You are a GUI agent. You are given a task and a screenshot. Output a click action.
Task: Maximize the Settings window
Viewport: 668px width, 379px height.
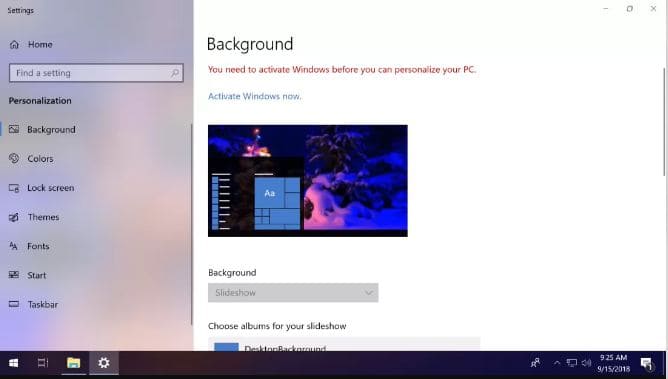pos(629,9)
